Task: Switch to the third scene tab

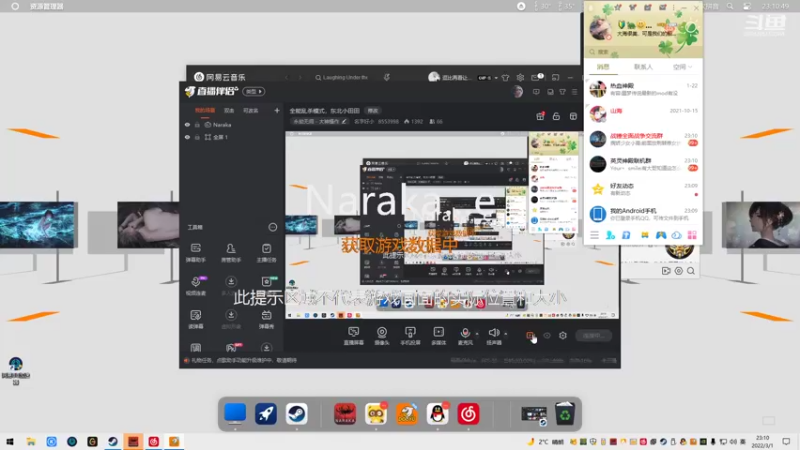Action: click(x=251, y=110)
